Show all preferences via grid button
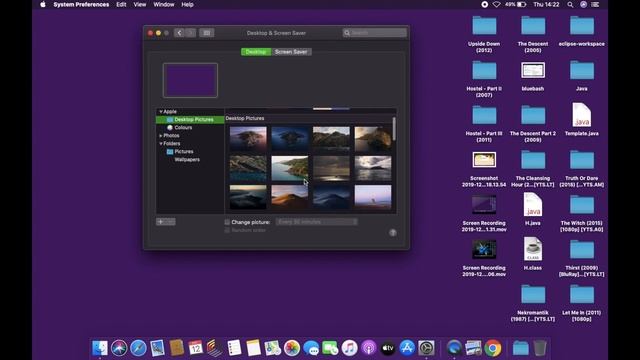Image resolution: width=640 pixels, height=360 pixels. 207,33
